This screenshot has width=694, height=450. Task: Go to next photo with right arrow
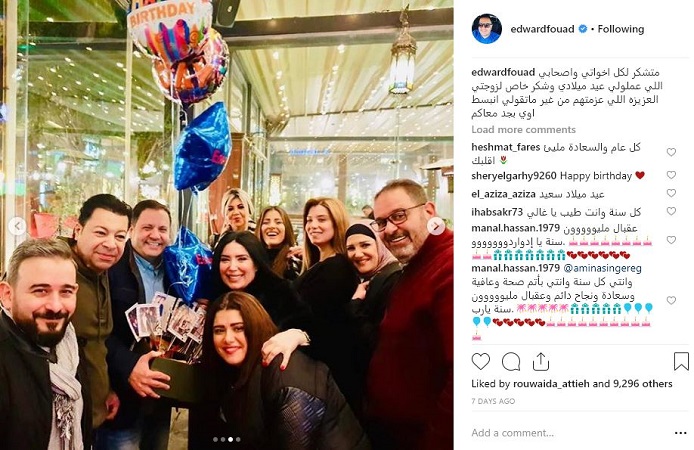[x=436, y=226]
